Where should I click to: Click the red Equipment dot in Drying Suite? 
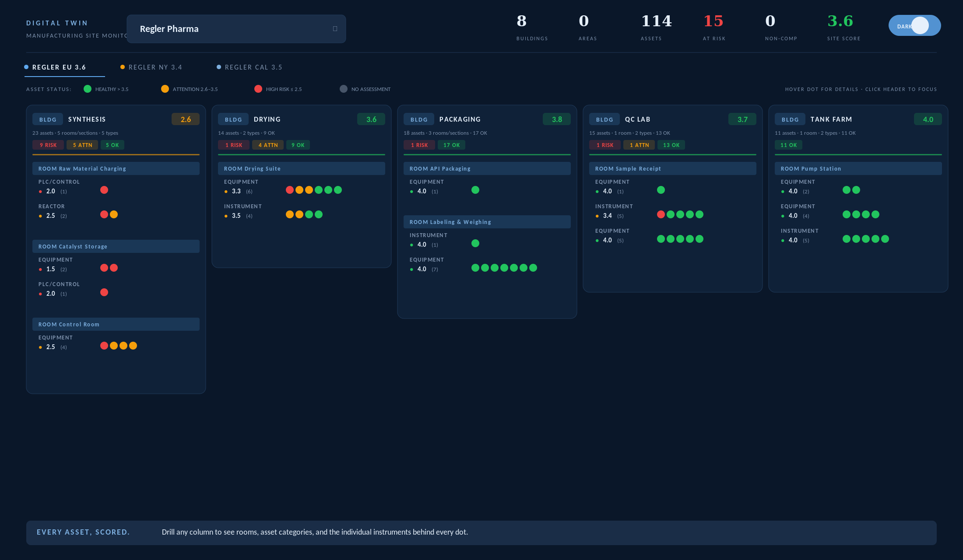click(x=290, y=190)
